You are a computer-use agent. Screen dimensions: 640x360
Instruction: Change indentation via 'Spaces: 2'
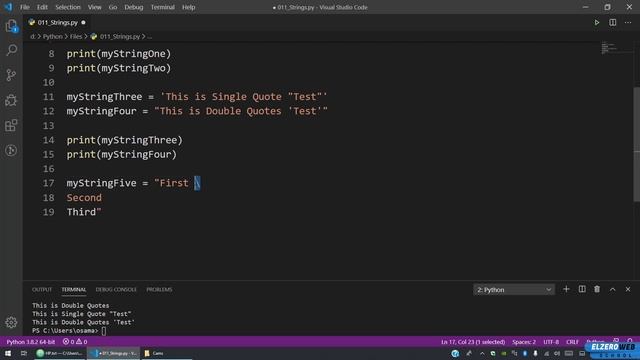pyautogui.click(x=524, y=342)
